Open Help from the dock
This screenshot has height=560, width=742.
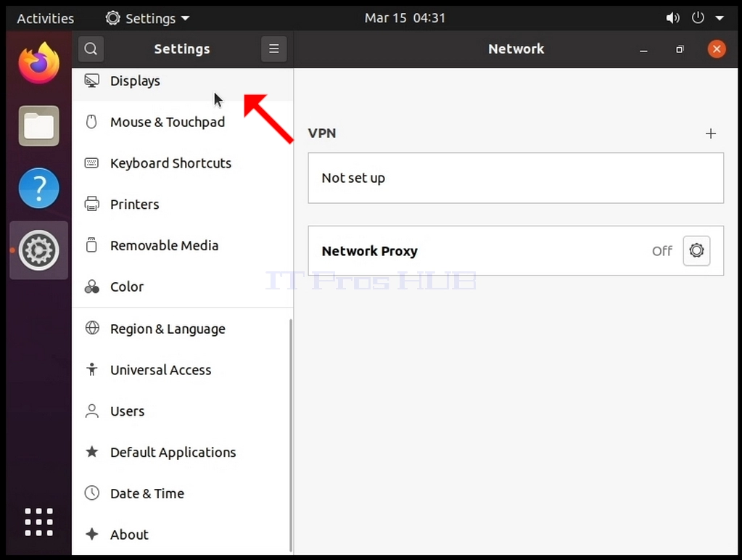tap(38, 188)
